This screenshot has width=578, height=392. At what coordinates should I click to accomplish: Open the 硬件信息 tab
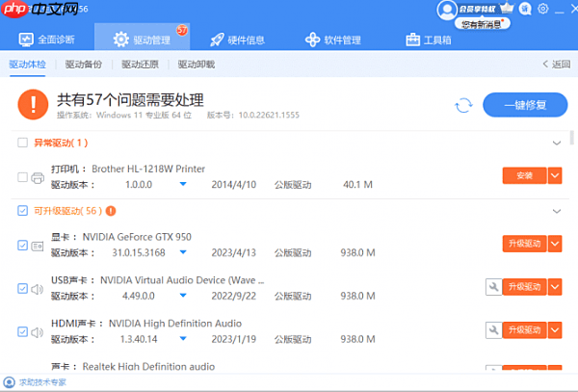coord(237,39)
